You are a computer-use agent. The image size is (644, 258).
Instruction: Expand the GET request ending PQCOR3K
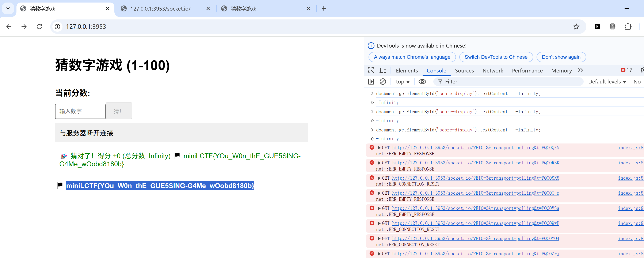379,163
